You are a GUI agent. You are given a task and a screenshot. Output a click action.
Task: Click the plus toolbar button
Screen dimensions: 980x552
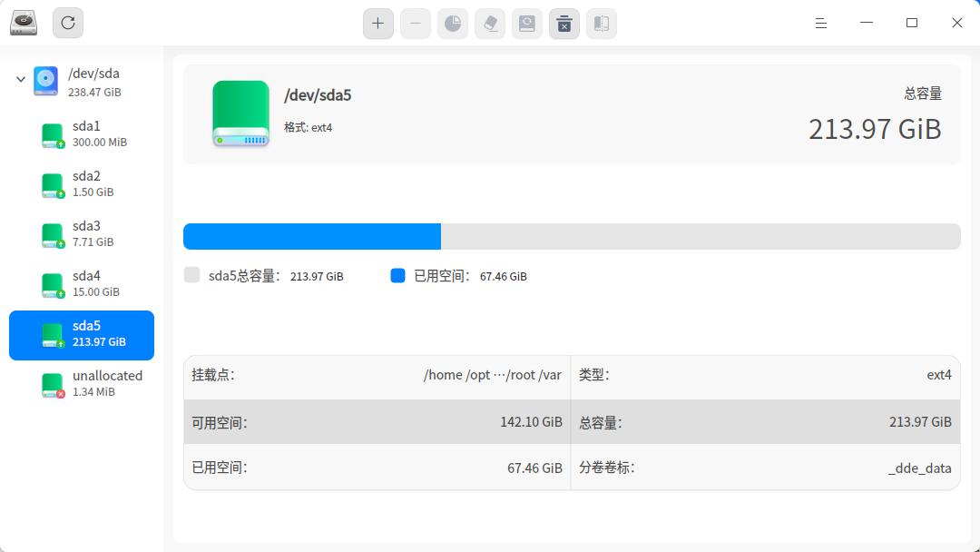coord(378,24)
